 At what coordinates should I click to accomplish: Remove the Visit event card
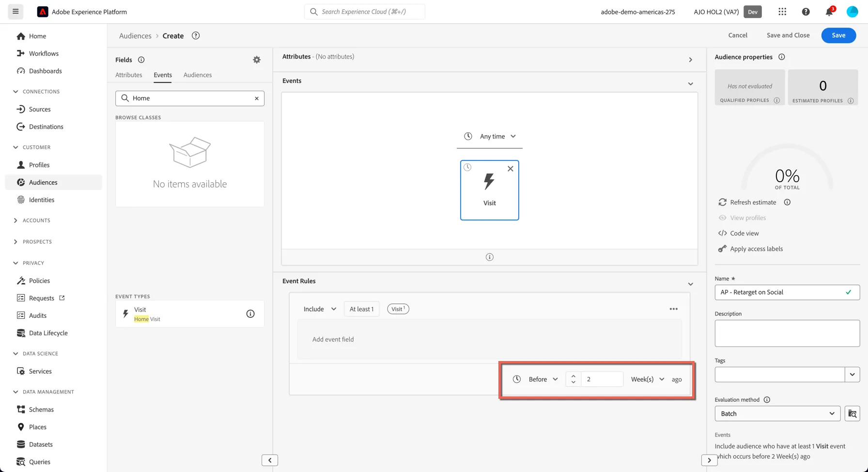(510, 169)
